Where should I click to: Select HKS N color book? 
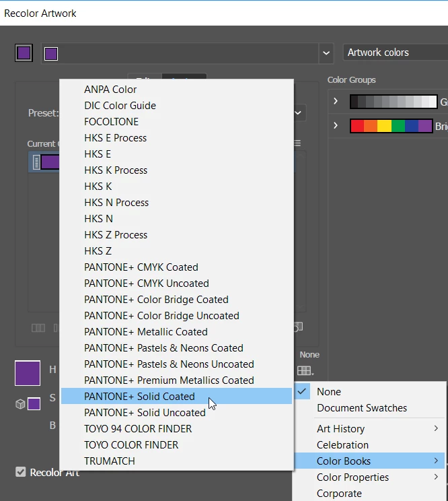tap(176, 219)
